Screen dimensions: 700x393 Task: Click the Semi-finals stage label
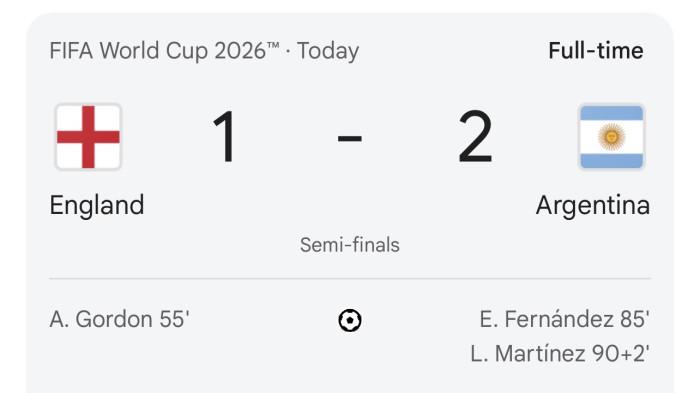point(350,245)
